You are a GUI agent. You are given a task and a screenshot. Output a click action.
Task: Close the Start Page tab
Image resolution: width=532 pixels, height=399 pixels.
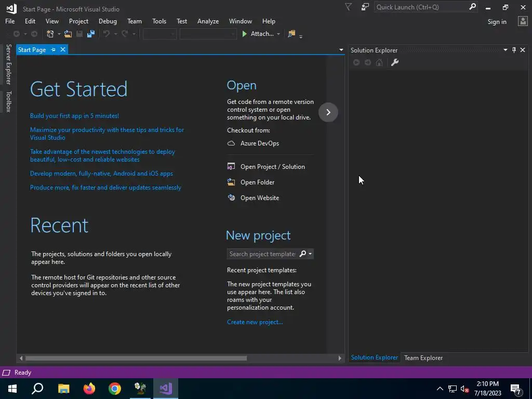click(63, 49)
